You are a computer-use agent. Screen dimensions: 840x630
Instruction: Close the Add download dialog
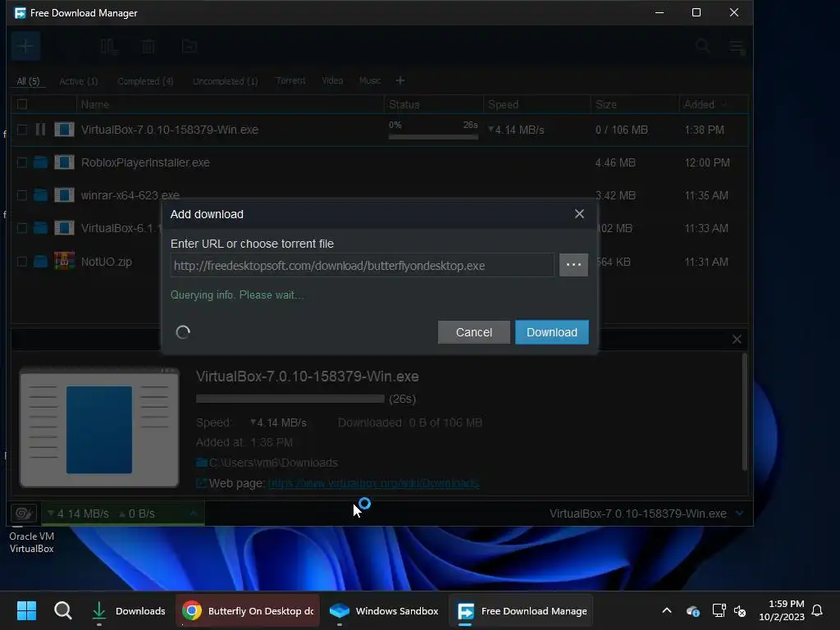[x=579, y=214]
